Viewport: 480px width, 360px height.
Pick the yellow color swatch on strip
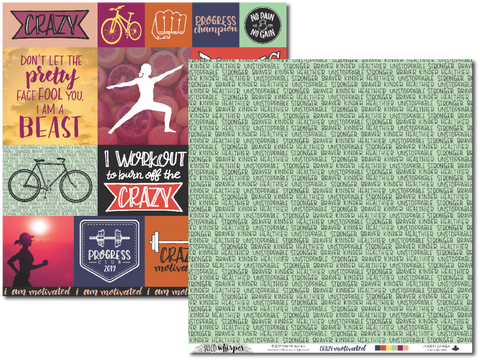coord(389,348)
